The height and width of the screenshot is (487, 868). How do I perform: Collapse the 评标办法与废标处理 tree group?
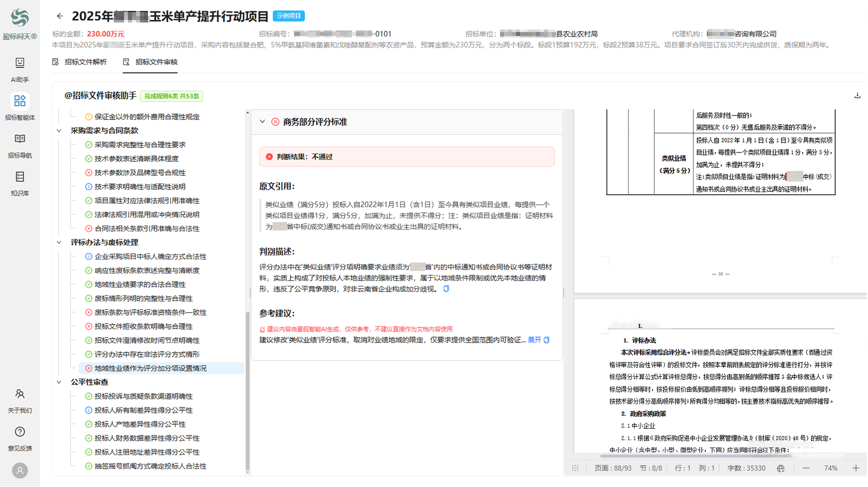click(x=59, y=242)
